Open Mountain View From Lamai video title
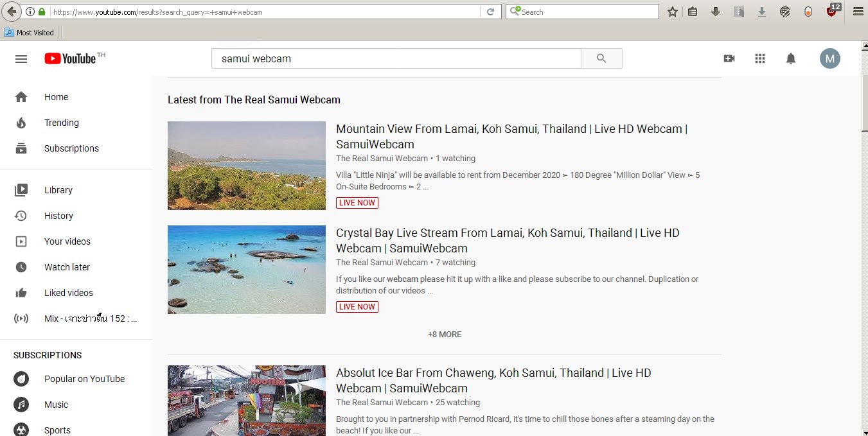This screenshot has width=868, height=436. click(511, 136)
